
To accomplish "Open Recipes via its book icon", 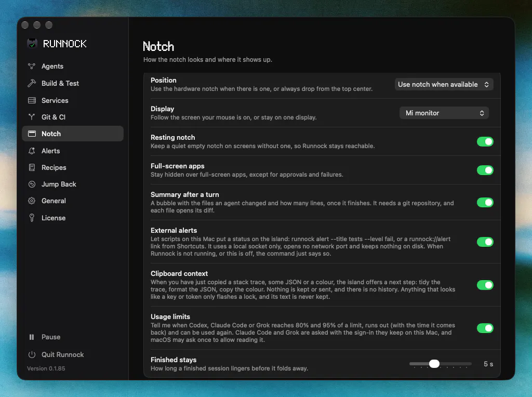I will pyautogui.click(x=32, y=167).
